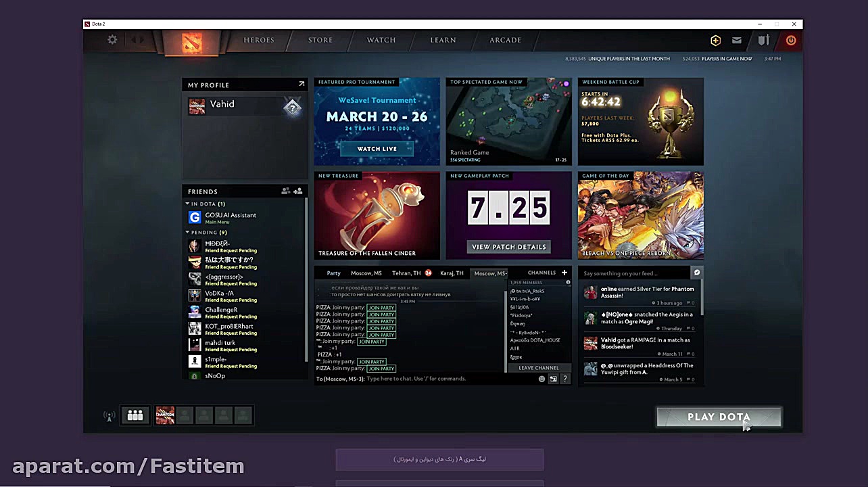Image resolution: width=868 pixels, height=487 pixels.
Task: Select pending friend VoDKa -/A
Action: click(246, 296)
